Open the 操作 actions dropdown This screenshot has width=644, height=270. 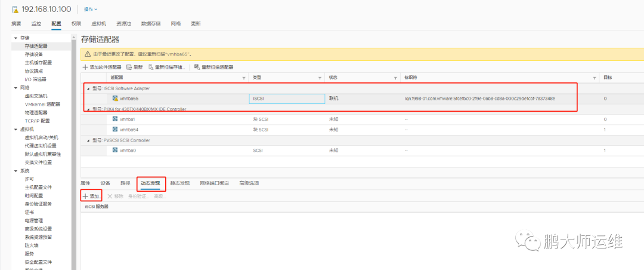coord(91,9)
